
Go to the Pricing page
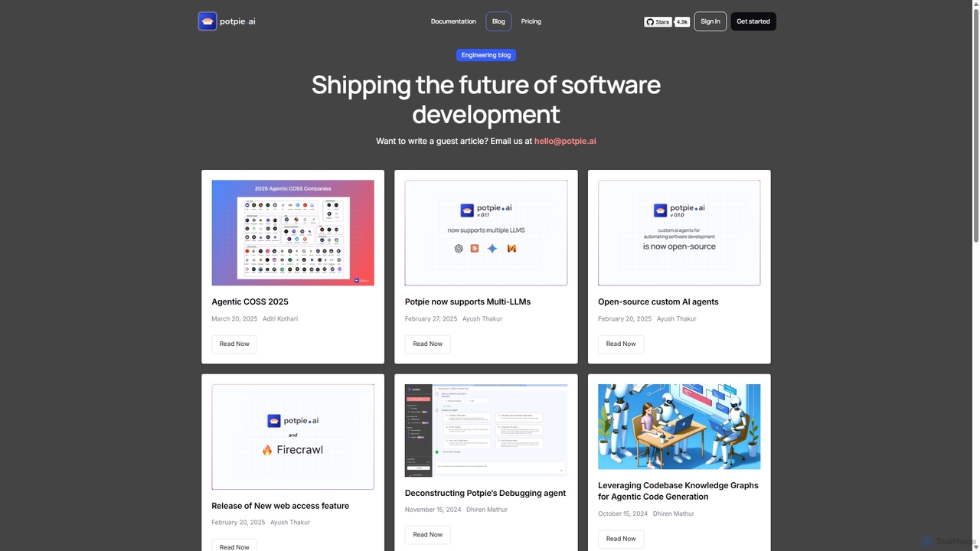click(531, 21)
